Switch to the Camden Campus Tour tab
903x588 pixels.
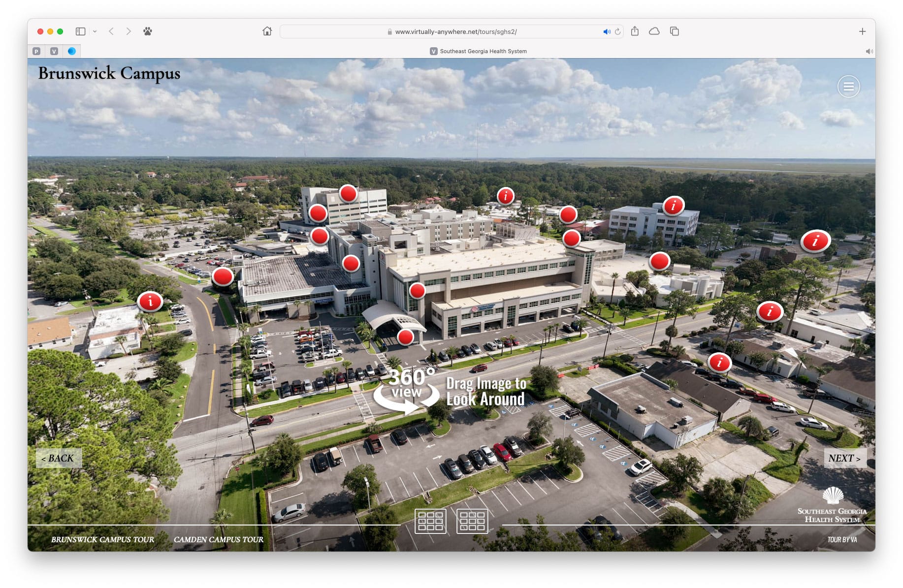[218, 539]
